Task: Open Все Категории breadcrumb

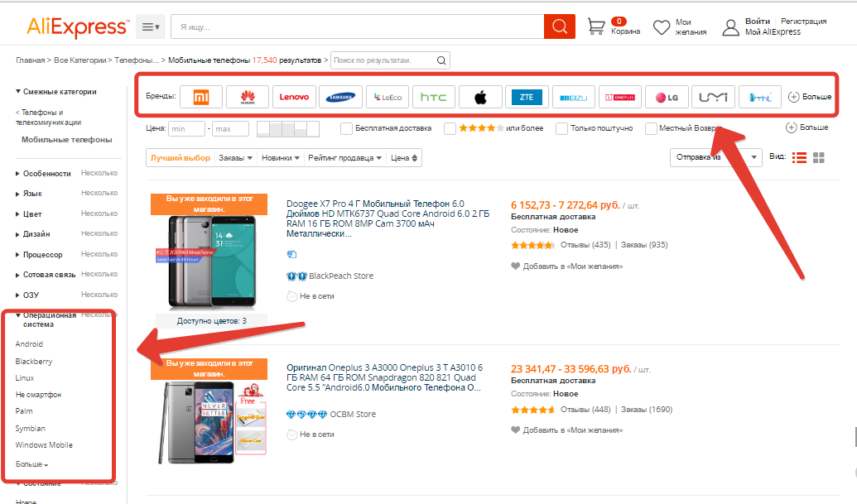Action: pos(79,60)
